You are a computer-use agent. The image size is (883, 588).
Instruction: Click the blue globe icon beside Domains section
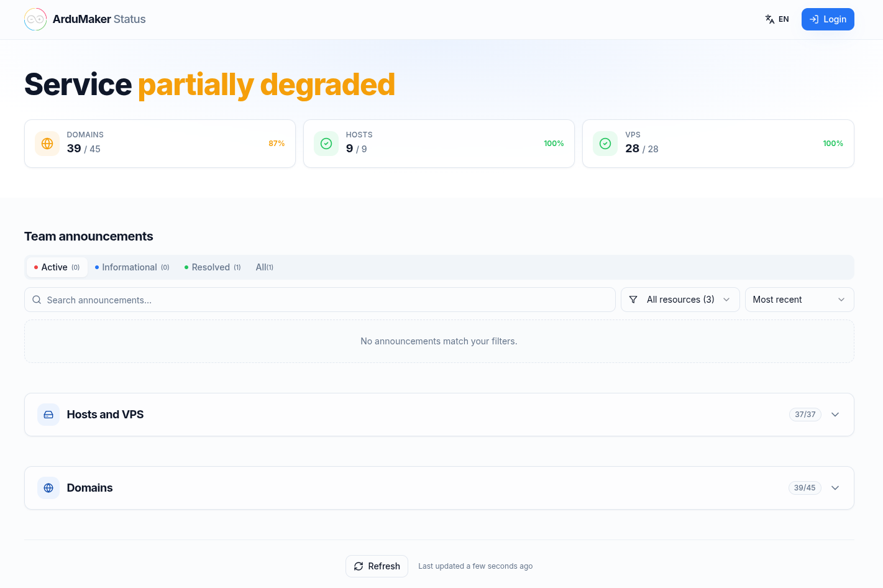click(x=48, y=488)
